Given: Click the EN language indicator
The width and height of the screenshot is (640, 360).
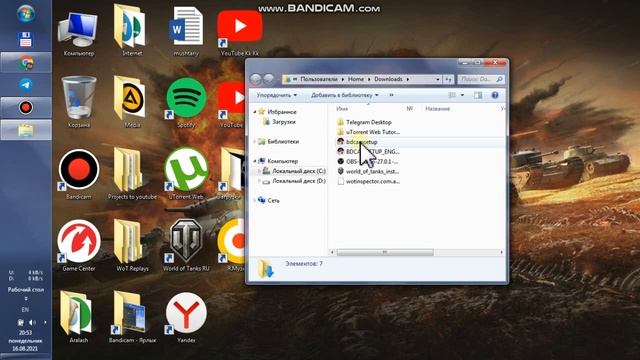Looking at the screenshot, I should pos(25,309).
